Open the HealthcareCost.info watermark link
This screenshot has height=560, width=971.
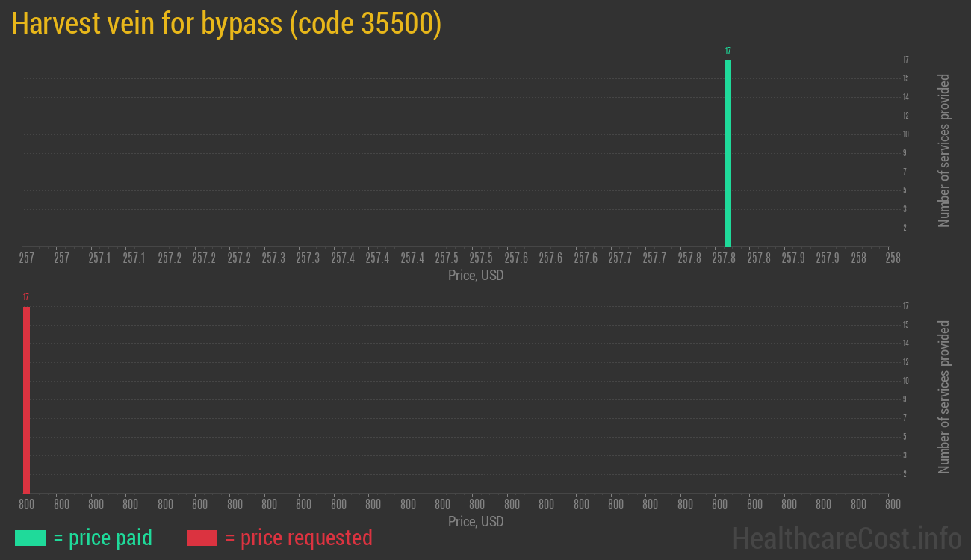tap(846, 538)
